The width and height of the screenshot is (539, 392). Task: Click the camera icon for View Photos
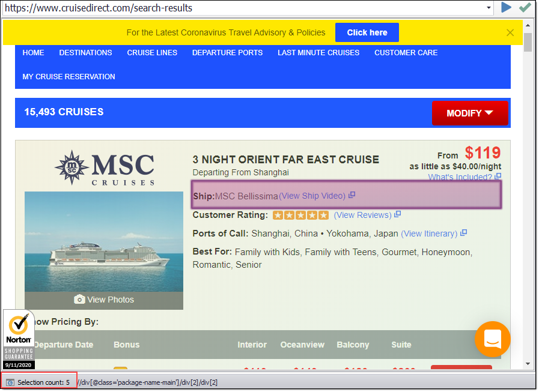pyautogui.click(x=79, y=300)
